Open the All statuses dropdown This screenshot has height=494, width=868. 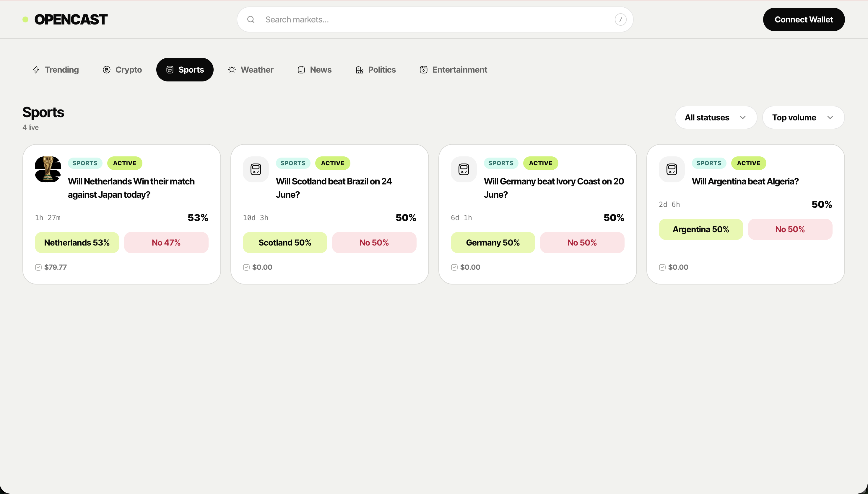coord(716,117)
